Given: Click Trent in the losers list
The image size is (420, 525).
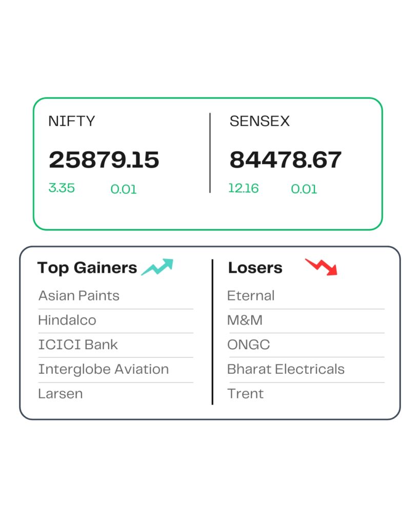Looking at the screenshot, I should pos(245,394).
